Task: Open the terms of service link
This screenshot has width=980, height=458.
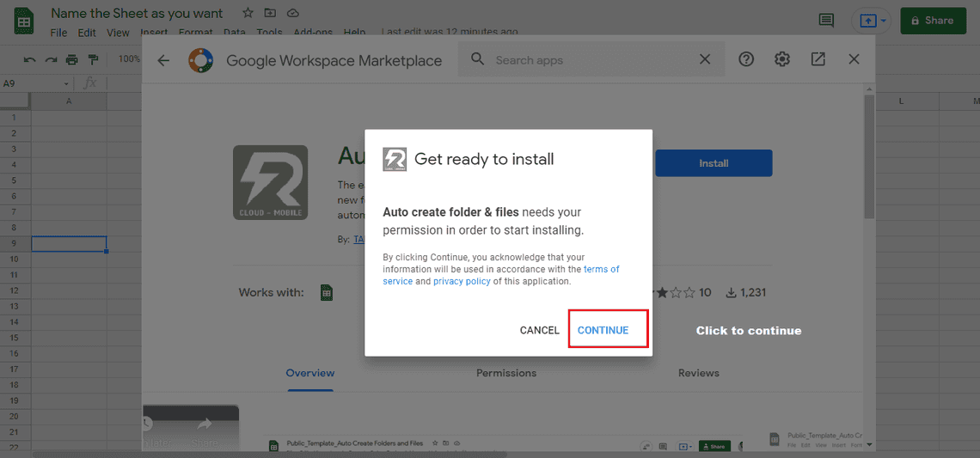Action: pyautogui.click(x=601, y=269)
